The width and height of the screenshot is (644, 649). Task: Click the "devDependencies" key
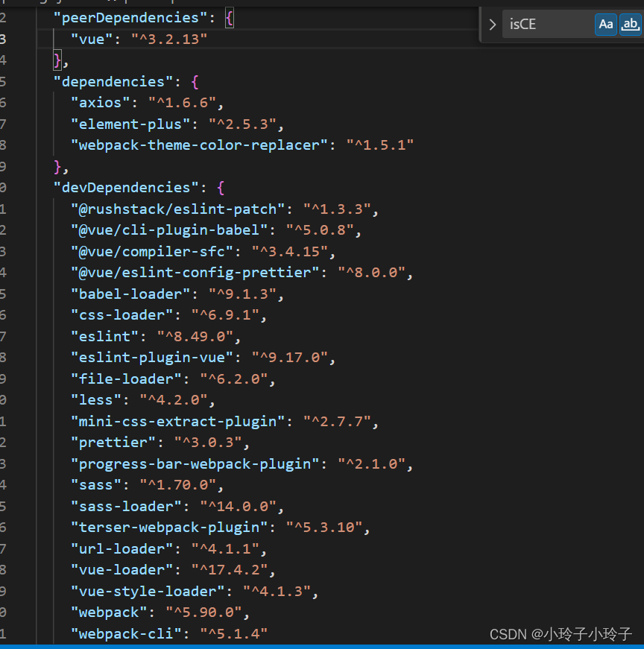click(126, 188)
